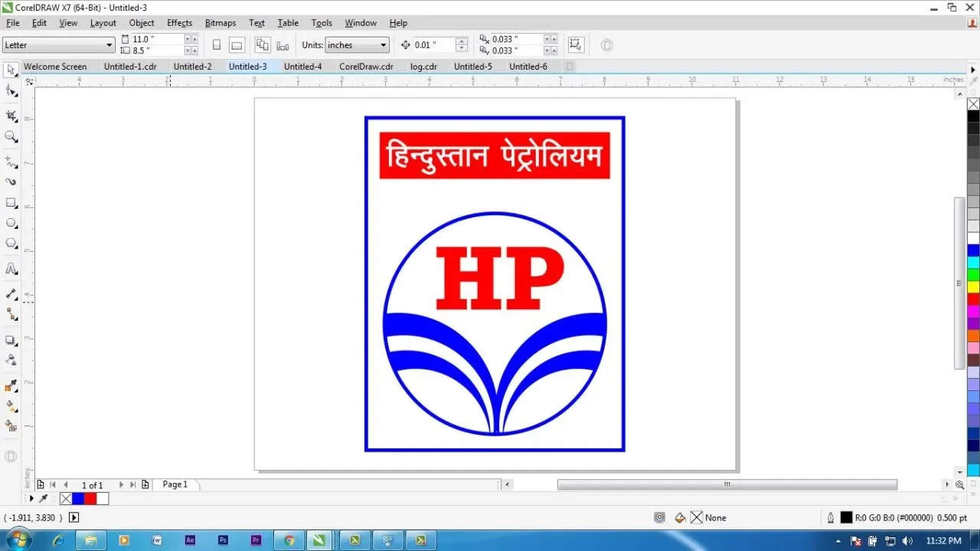
Task: Select the Ellipse tool
Action: (11, 223)
